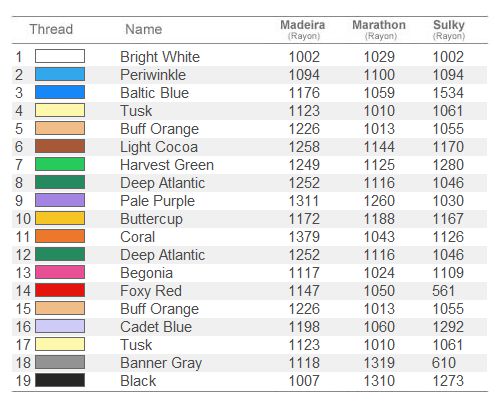Select the Periwinkle thread swatch
The height and width of the screenshot is (402, 500).
(x=60, y=74)
